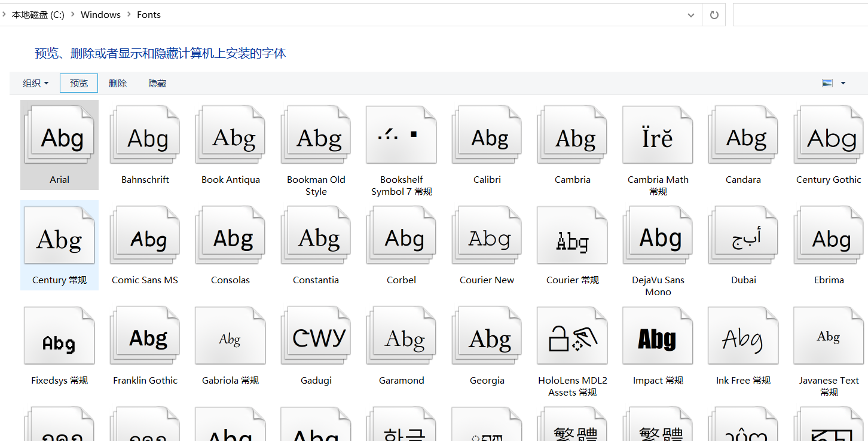This screenshot has width=868, height=441.
Task: Open the 组织 dropdown menu
Action: (36, 83)
